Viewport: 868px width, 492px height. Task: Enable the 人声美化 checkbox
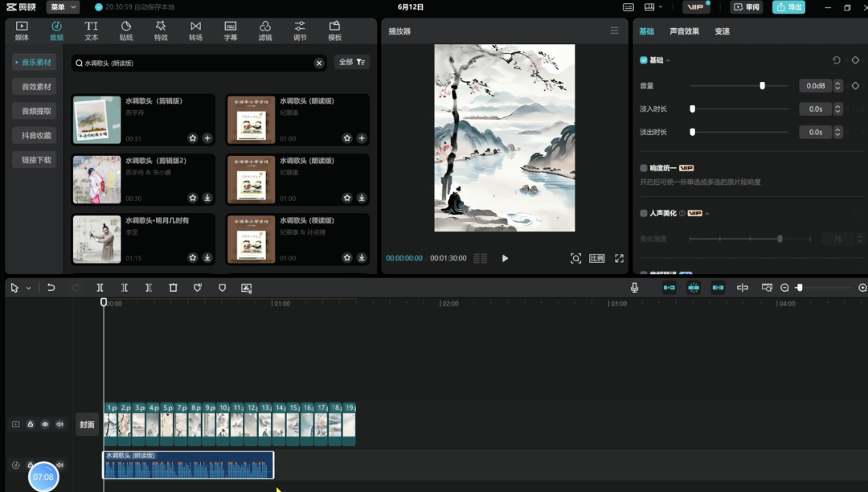pyautogui.click(x=644, y=213)
